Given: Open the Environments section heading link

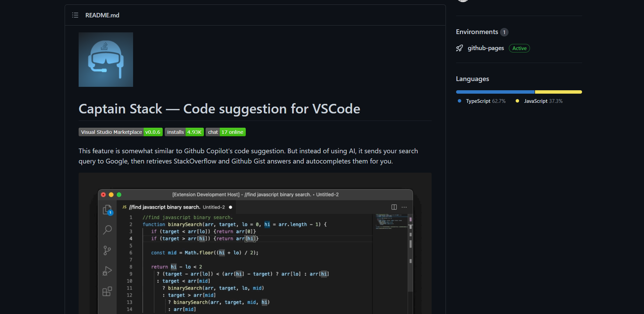Looking at the screenshot, I should pos(477,32).
